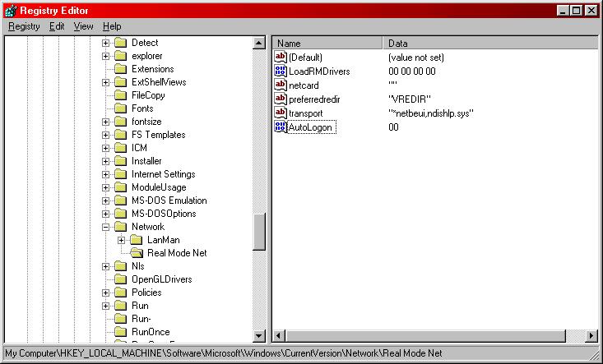This screenshot has height=364, width=603.
Task: Open the View menu
Action: coord(83,26)
